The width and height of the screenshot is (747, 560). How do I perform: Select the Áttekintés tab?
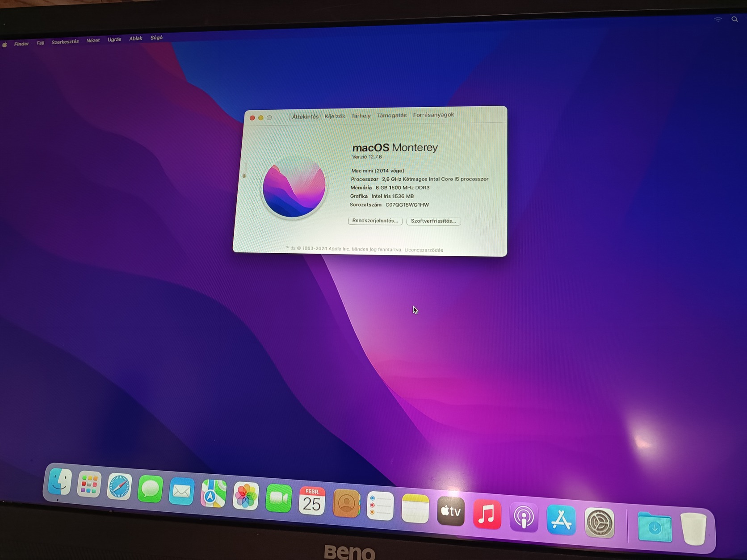(x=306, y=117)
